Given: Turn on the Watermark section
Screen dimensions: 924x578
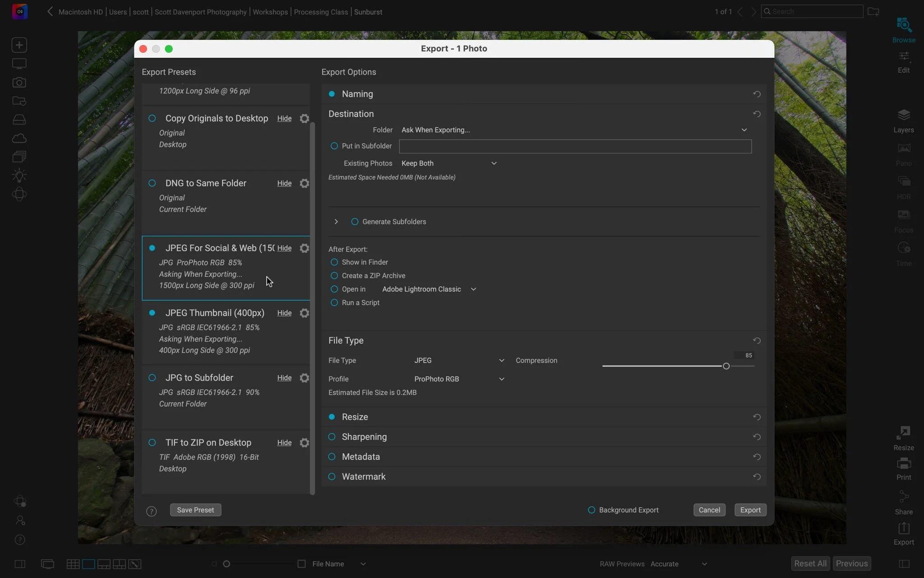Looking at the screenshot, I should [332, 476].
